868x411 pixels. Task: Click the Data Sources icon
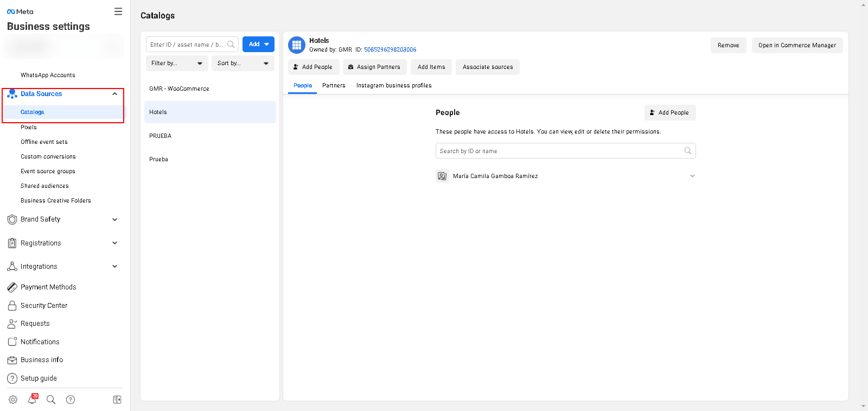(12, 94)
